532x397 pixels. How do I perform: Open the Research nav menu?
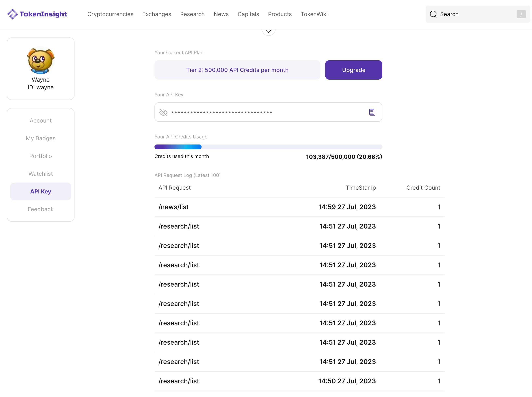192,14
